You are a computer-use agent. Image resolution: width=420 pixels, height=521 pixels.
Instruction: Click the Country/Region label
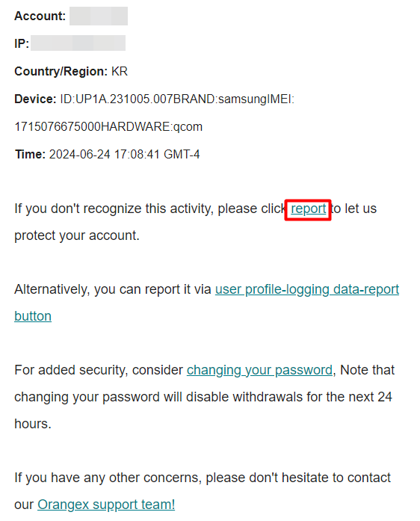(x=61, y=72)
